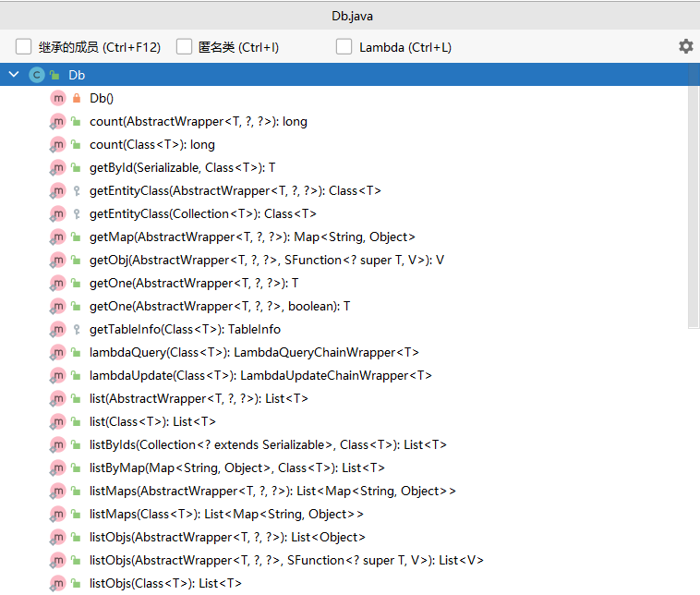Click method icon of listByIds
The width and height of the screenshot is (700, 595).
(x=58, y=445)
